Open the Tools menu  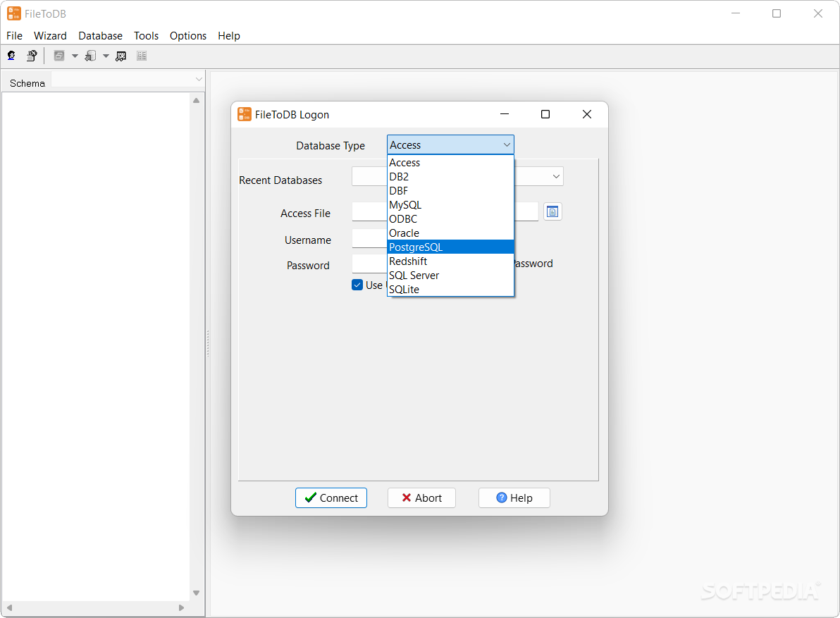click(x=147, y=36)
